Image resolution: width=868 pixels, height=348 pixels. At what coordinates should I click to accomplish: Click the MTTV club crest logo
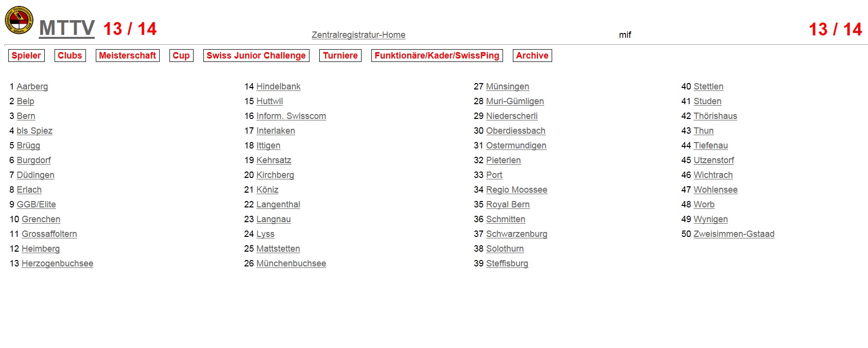[19, 21]
